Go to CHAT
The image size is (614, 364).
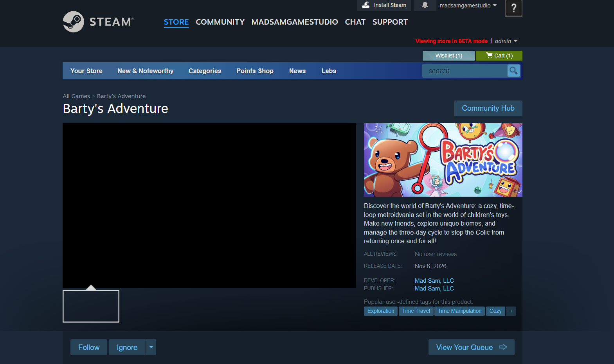pyautogui.click(x=355, y=22)
